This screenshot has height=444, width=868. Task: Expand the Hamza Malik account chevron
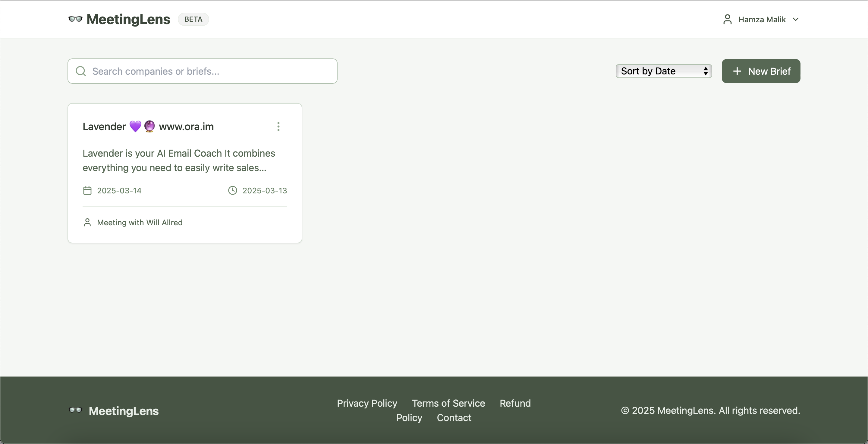click(x=796, y=20)
